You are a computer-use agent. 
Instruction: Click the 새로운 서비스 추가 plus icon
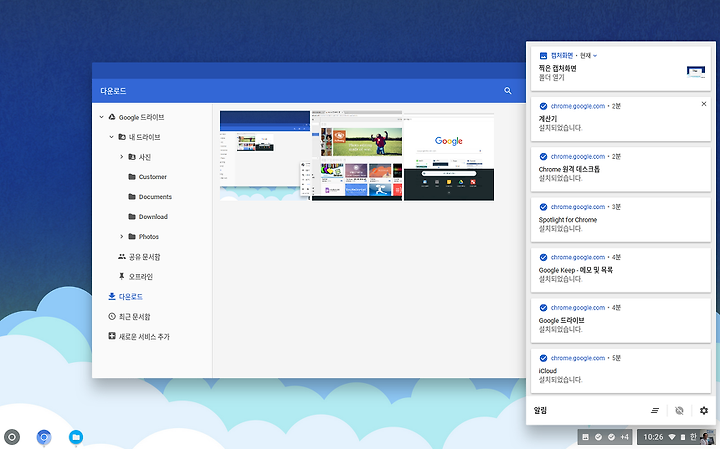pyautogui.click(x=112, y=336)
